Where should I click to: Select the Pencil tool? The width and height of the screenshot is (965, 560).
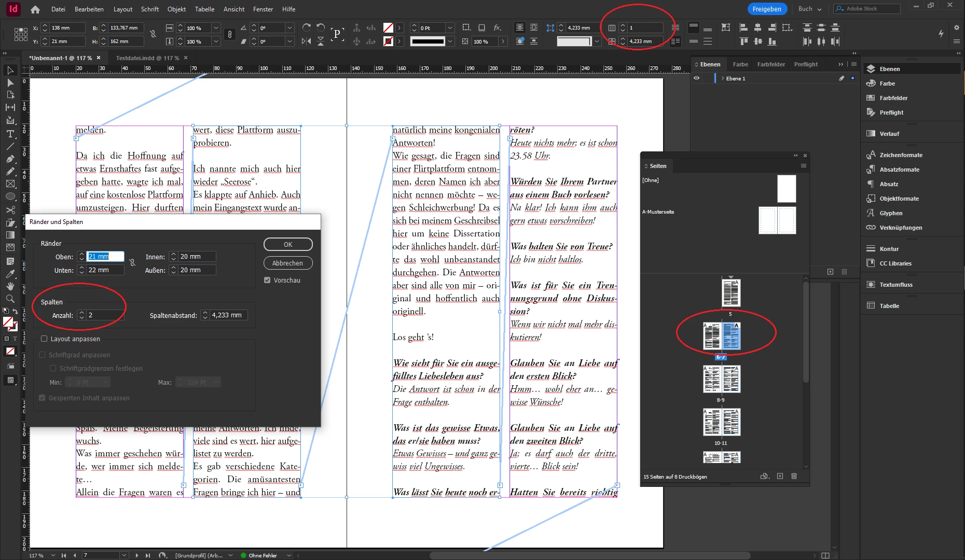coord(10,171)
